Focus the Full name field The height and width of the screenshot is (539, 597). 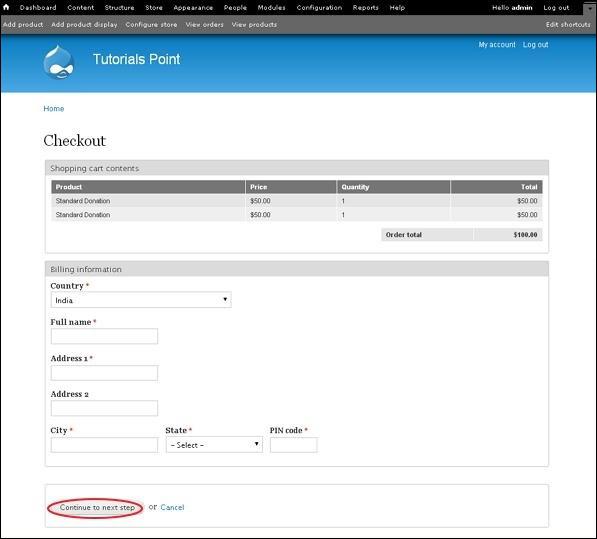pos(104,336)
